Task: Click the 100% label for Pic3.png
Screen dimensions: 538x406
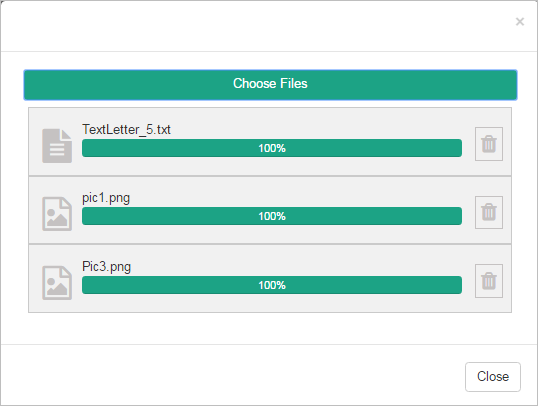Action: pos(272,285)
